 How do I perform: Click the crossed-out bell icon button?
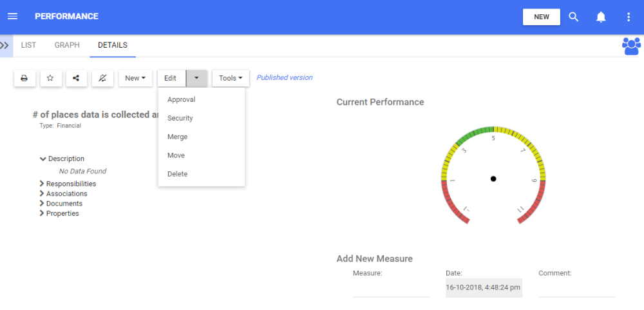[x=102, y=78]
